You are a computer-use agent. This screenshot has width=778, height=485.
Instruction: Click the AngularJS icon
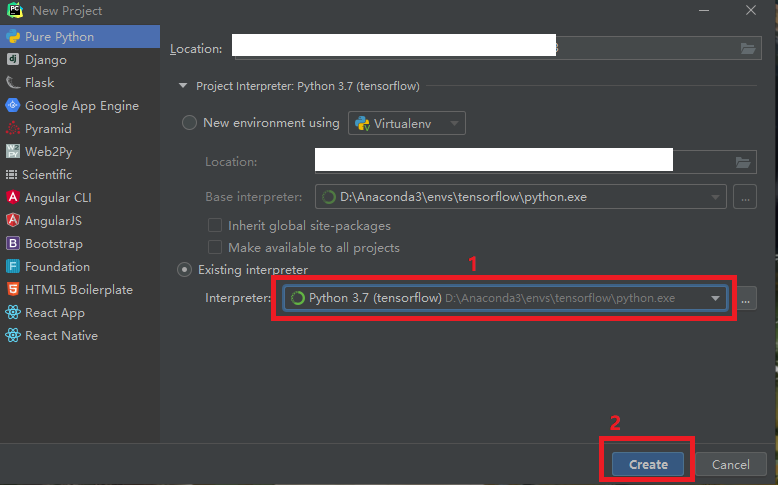tap(13, 220)
